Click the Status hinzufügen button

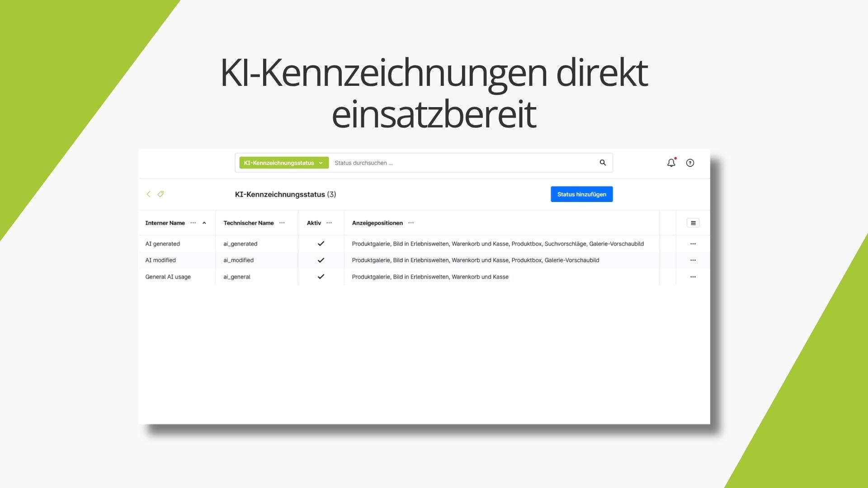581,194
